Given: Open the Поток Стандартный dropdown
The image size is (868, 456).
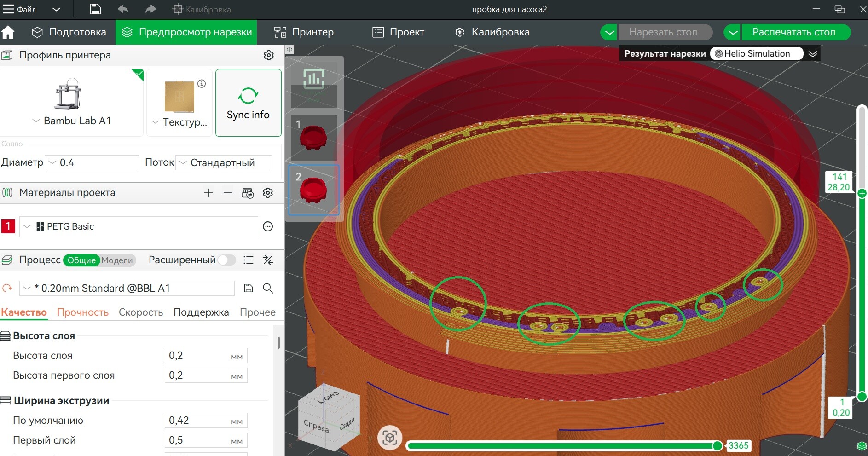Looking at the screenshot, I should pyautogui.click(x=224, y=162).
